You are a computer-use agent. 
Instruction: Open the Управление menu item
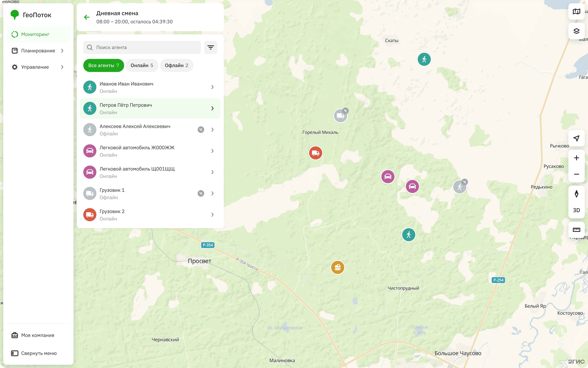click(38, 67)
